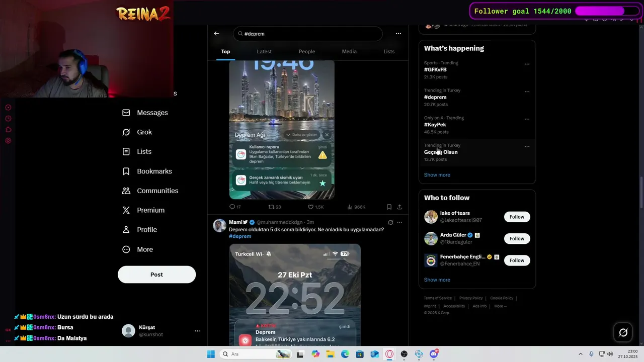
Task: Like the tweet with 1.5K likes
Action: 315,207
